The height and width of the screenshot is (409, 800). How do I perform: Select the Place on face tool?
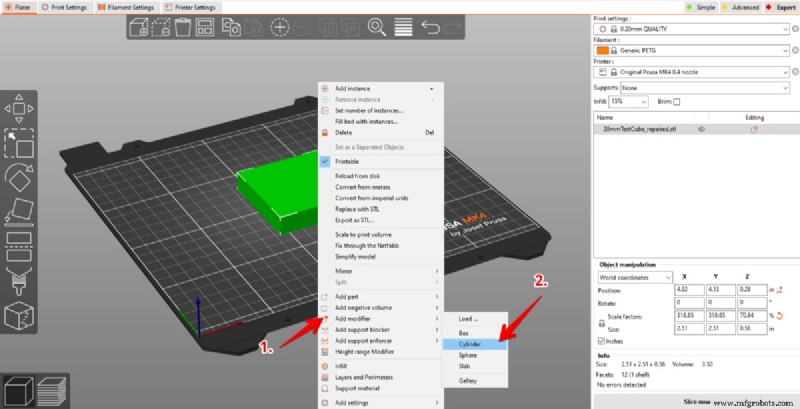pos(19,211)
